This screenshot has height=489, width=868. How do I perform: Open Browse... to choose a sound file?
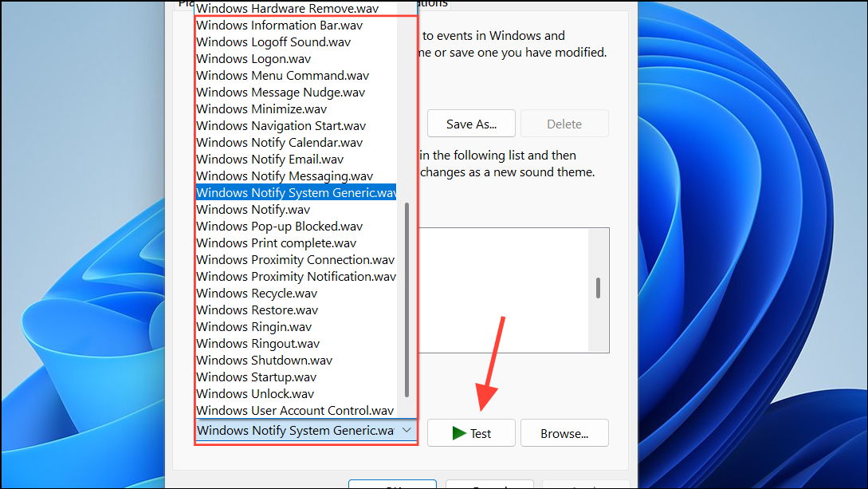pos(564,433)
